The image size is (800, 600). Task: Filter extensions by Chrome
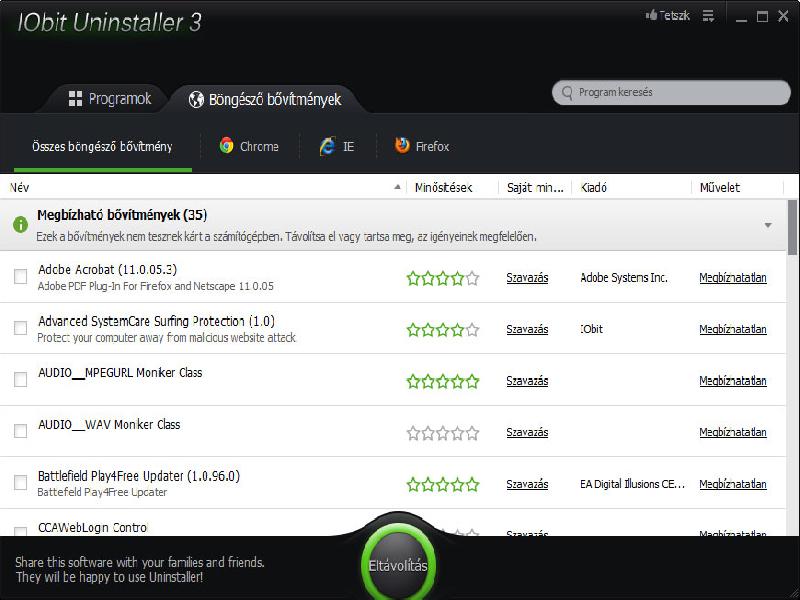coord(249,146)
